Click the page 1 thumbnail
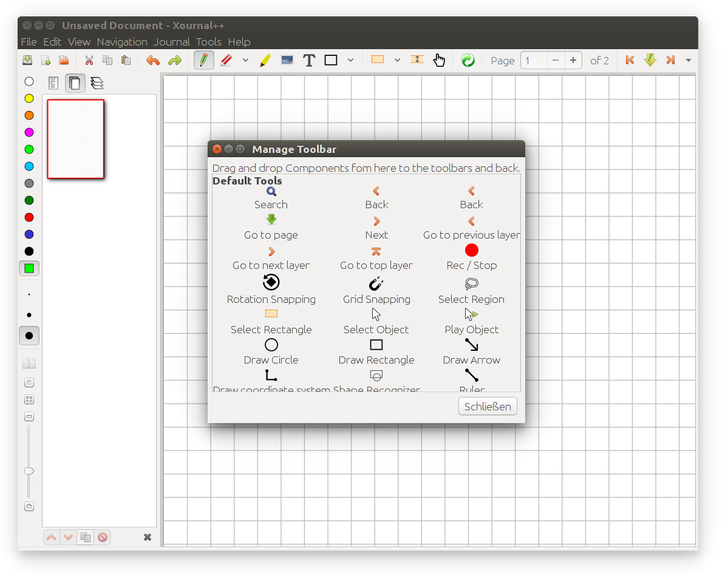The image size is (728, 573). [x=76, y=139]
